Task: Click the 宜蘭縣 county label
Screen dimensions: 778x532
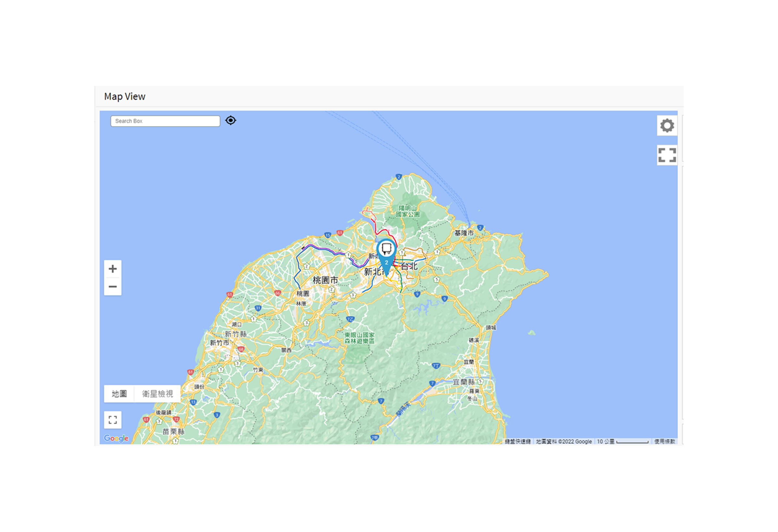Action: (x=464, y=382)
